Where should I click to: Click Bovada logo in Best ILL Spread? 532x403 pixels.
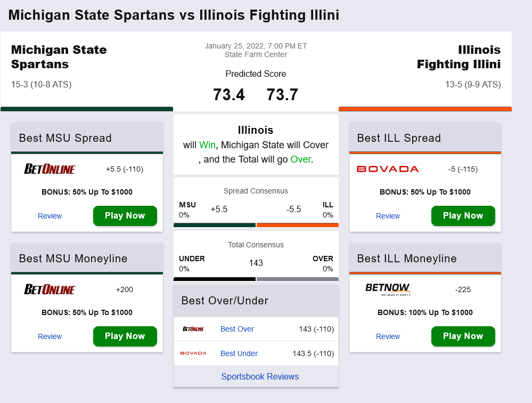tap(388, 169)
